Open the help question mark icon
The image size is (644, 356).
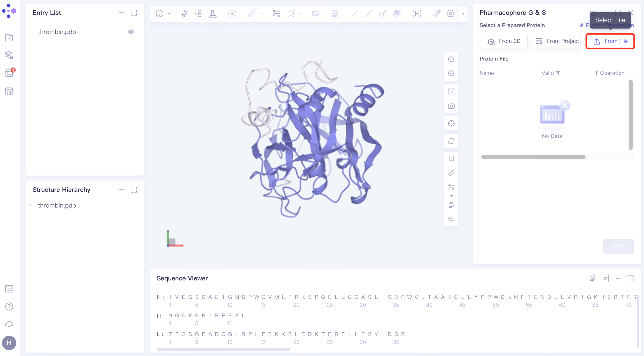(x=9, y=307)
